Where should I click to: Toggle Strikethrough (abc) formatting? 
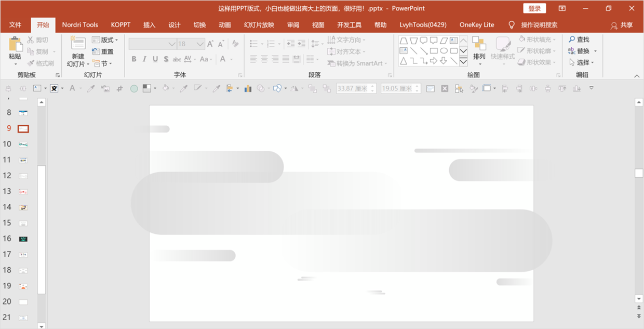tap(177, 59)
